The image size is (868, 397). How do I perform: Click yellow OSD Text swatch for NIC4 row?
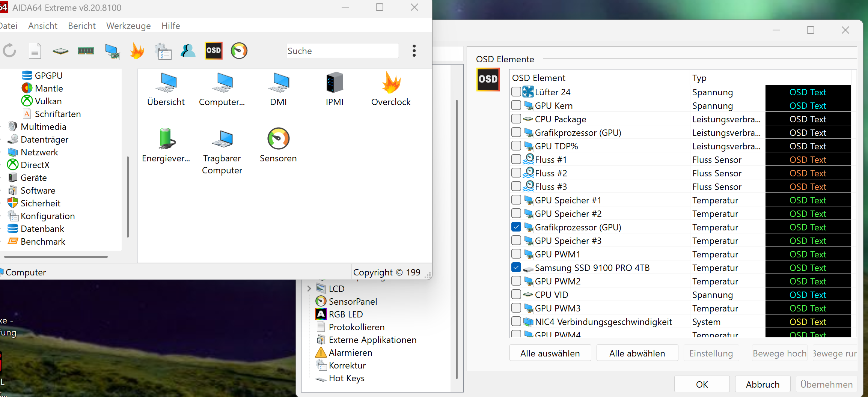pyautogui.click(x=808, y=322)
